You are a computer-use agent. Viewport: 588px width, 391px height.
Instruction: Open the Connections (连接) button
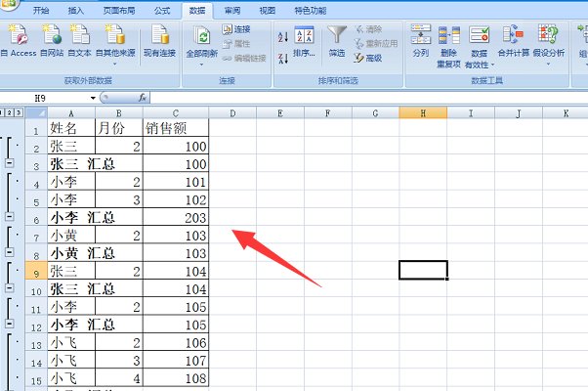click(x=236, y=29)
